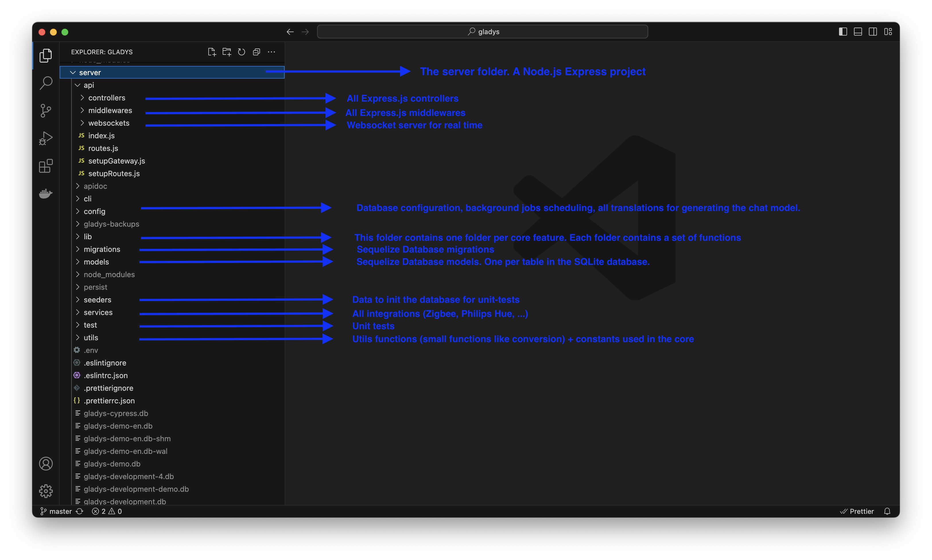Image resolution: width=932 pixels, height=560 pixels.
Task: Click the gladys command center search box
Action: point(482,32)
